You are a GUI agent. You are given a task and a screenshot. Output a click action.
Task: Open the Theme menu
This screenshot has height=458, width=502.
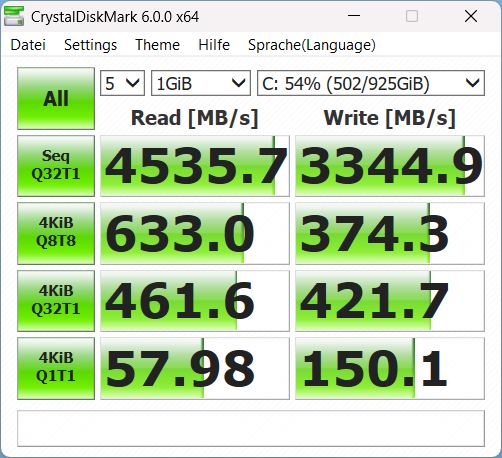point(157,45)
